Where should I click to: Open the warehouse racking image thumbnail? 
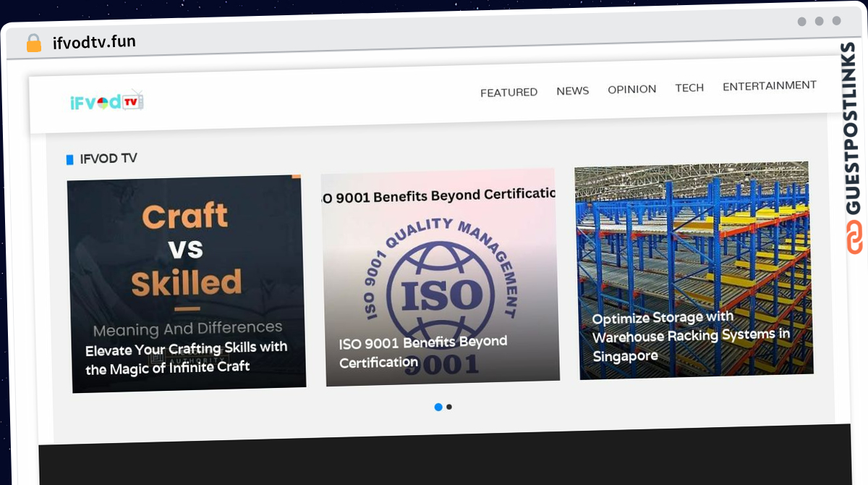pyautogui.click(x=694, y=270)
